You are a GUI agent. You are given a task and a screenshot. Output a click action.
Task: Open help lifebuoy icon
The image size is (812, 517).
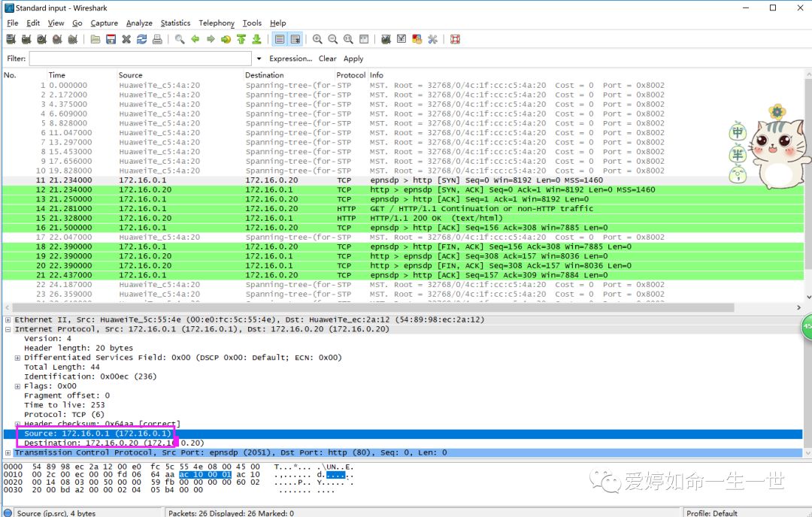pyautogui.click(x=455, y=39)
